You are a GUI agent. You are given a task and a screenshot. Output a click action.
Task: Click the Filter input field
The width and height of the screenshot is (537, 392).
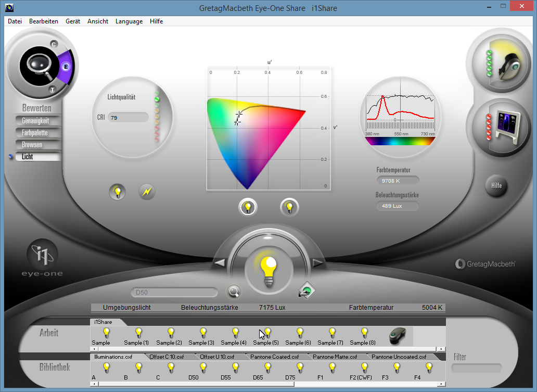pyautogui.click(x=477, y=368)
